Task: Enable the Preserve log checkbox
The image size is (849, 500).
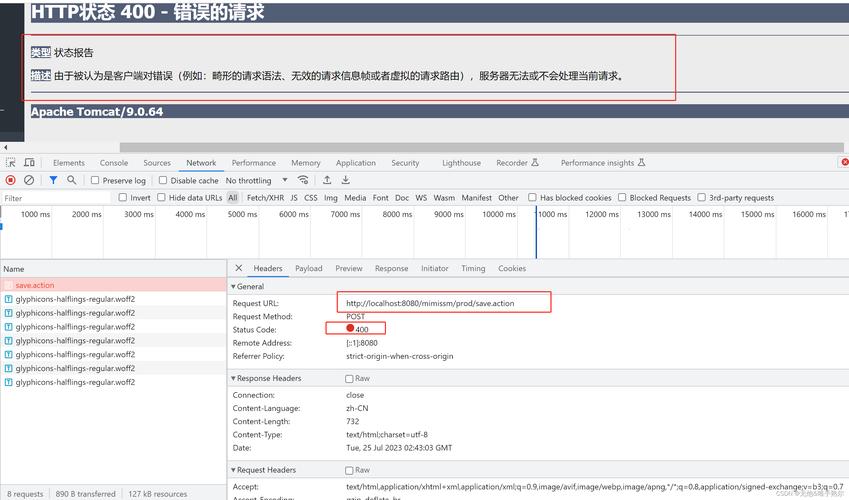Action: (x=95, y=181)
